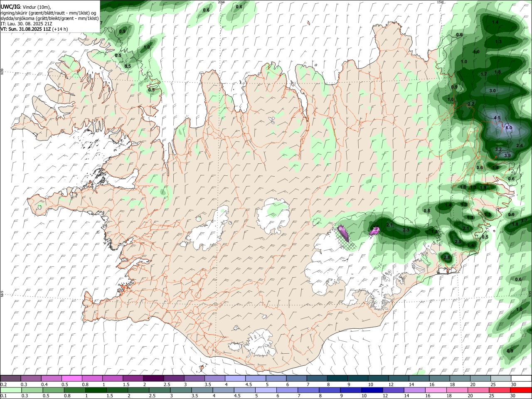
Task: Click the white Hofsjökull glacier in central Iceland
Action: click(273, 216)
